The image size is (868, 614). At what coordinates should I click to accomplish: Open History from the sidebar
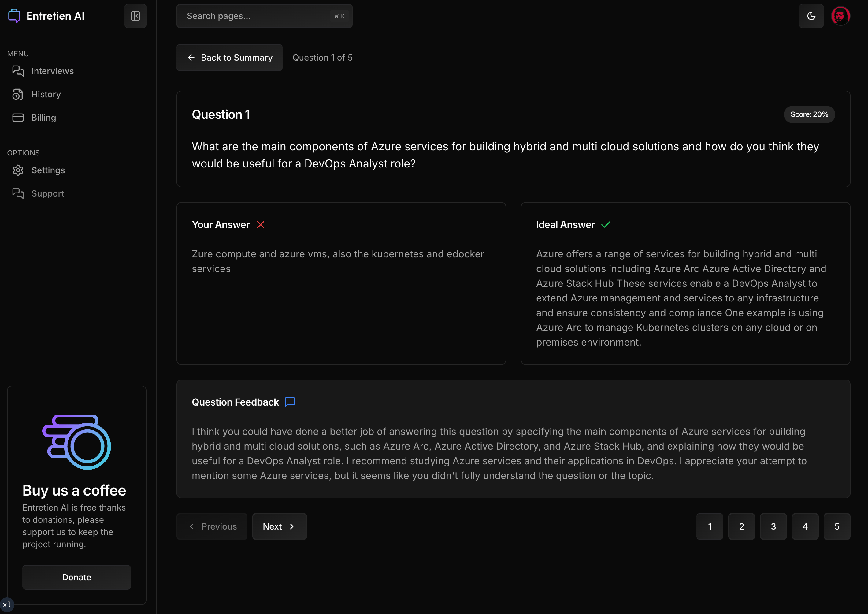click(x=46, y=94)
